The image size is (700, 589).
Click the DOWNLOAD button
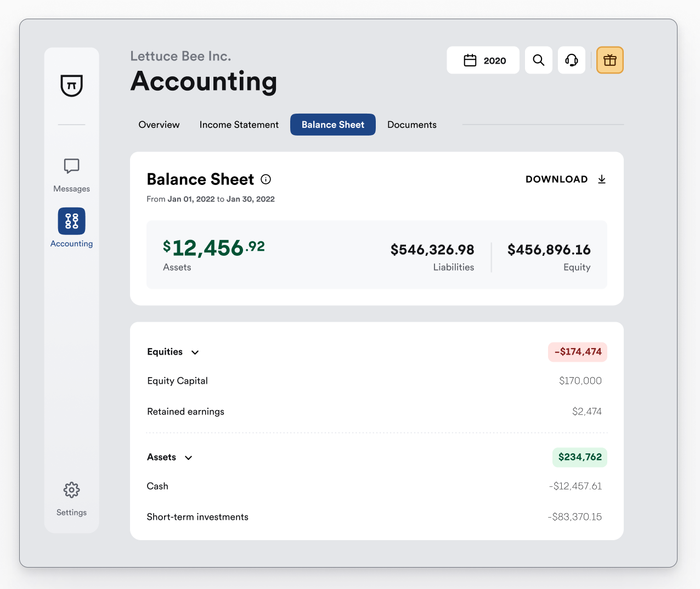coord(565,179)
